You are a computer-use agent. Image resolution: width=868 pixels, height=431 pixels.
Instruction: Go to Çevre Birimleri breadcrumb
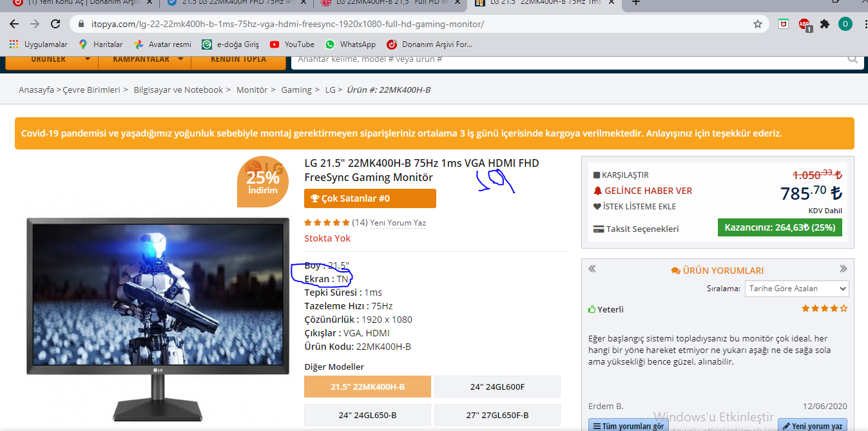pos(92,90)
